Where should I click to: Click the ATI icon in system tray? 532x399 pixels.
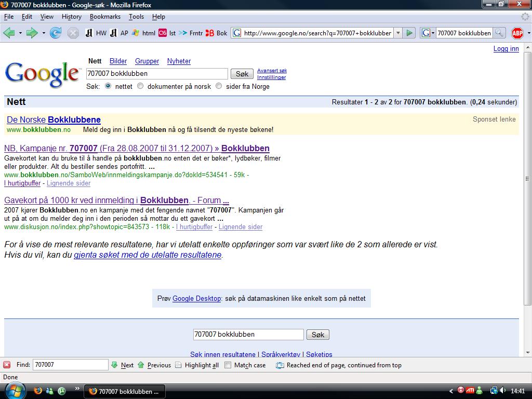pyautogui.click(x=470, y=391)
